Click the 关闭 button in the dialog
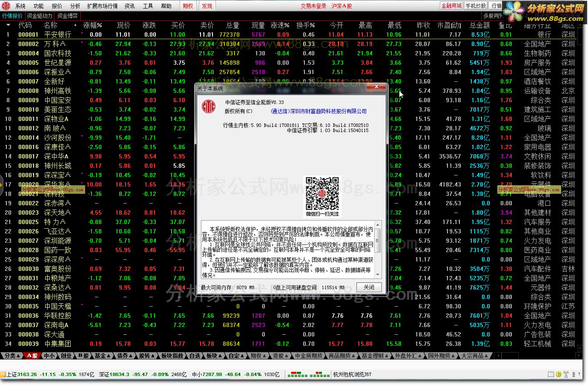 coord(369,287)
